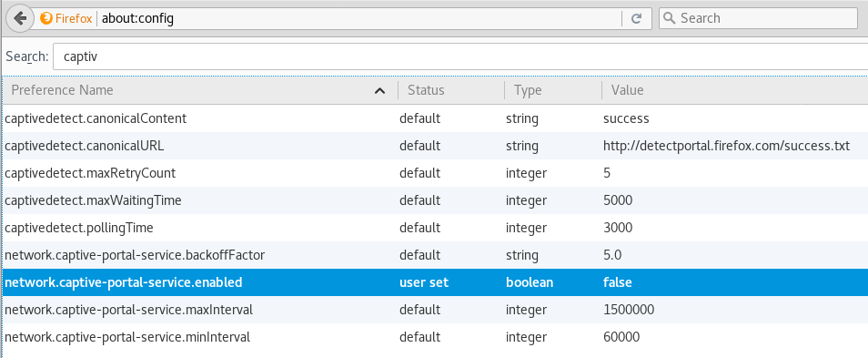Click the detectportal.firefox.com URL value
The width and height of the screenshot is (868, 358).
[726, 146]
